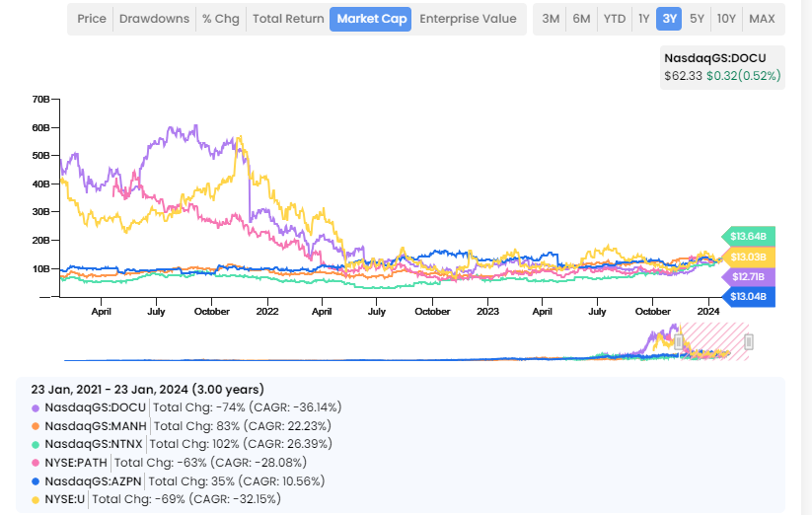Viewport: 812px width, 515px height.
Task: Select NasdaqGS:DOCU in the legend
Action: pyautogui.click(x=96, y=407)
